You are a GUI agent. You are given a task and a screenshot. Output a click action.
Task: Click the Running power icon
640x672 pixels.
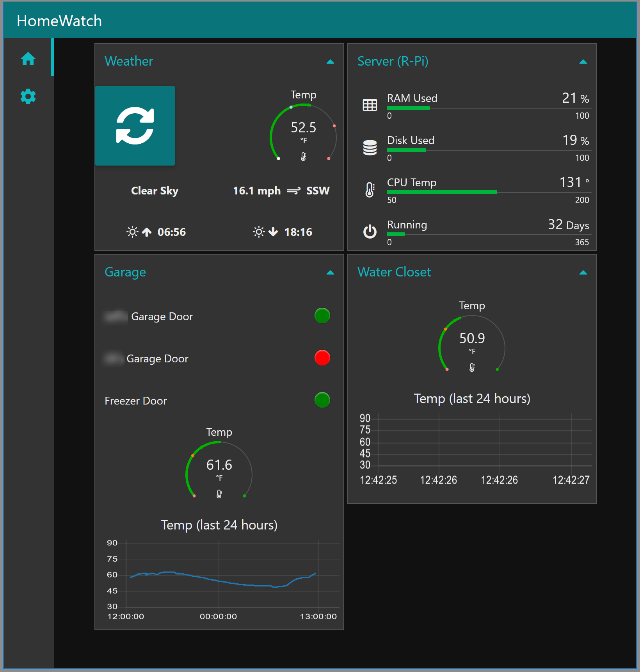tap(370, 232)
